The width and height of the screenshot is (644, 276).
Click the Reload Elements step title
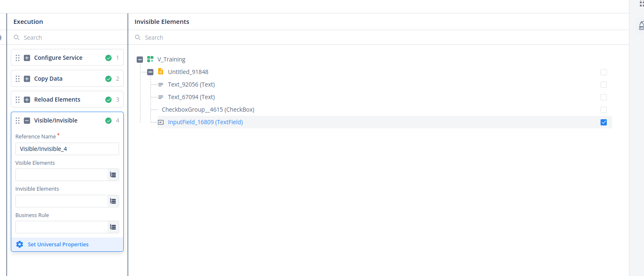click(57, 100)
